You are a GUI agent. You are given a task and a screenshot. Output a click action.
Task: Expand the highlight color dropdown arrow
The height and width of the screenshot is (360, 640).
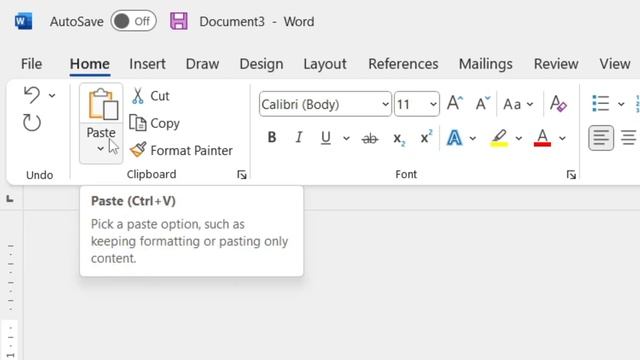pyautogui.click(x=518, y=139)
